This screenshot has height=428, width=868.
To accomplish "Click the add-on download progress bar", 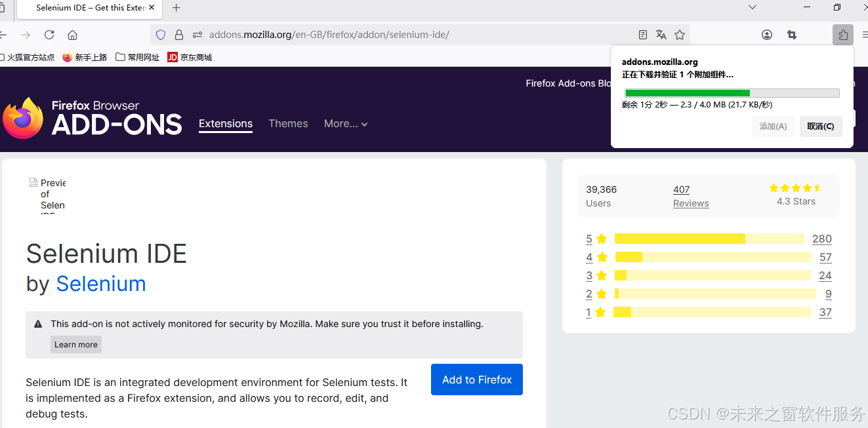I will pos(732,93).
